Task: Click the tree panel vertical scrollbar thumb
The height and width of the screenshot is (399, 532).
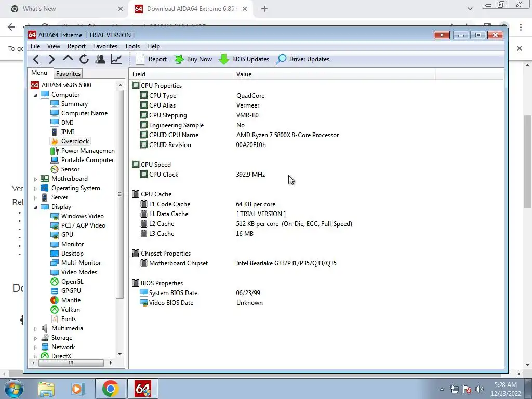Action: pyautogui.click(x=120, y=194)
